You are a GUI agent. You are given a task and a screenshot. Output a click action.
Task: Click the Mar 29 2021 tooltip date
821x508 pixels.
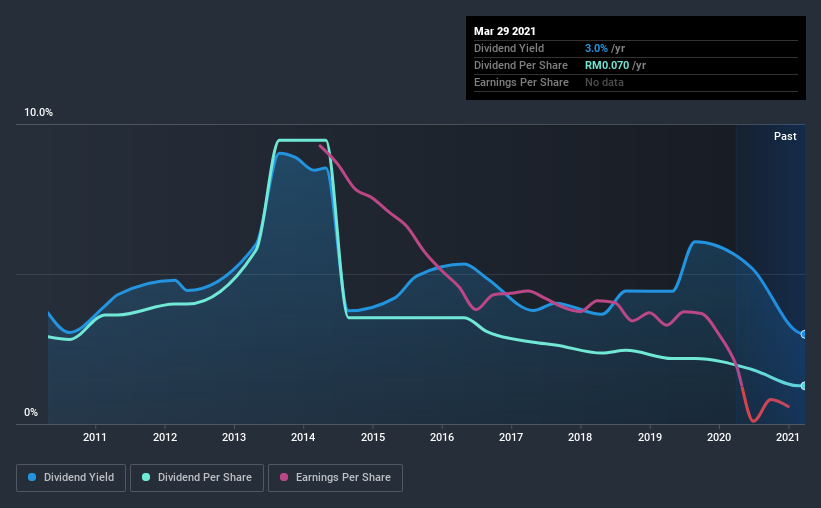tap(505, 31)
